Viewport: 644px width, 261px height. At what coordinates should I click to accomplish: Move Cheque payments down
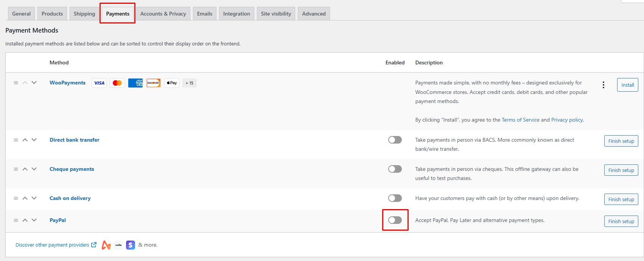34,169
